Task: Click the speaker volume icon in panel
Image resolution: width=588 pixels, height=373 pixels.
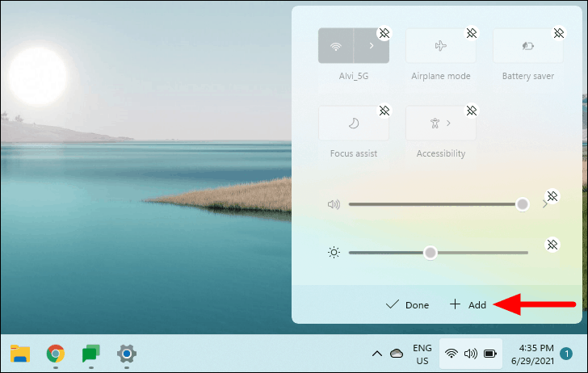Action: pyautogui.click(x=334, y=204)
